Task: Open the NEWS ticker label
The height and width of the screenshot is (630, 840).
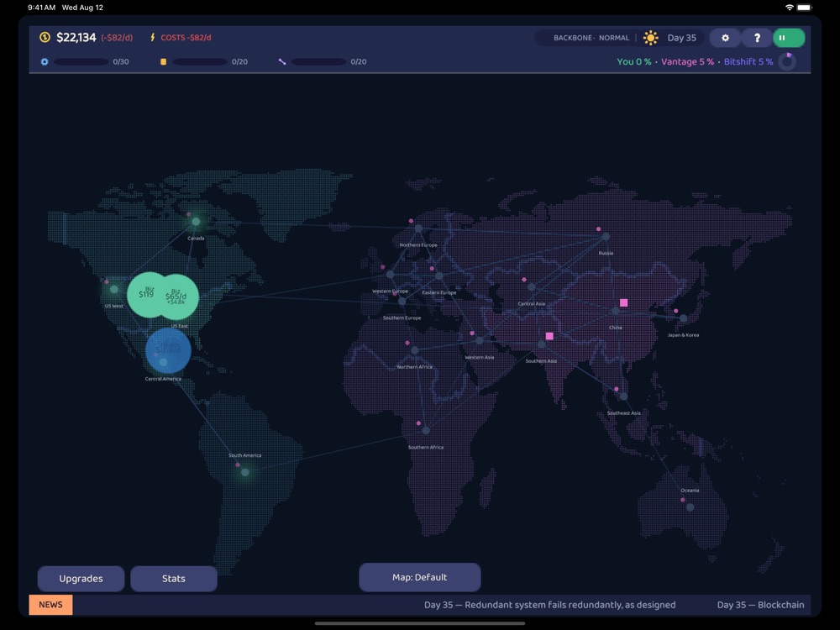Action: 50,605
